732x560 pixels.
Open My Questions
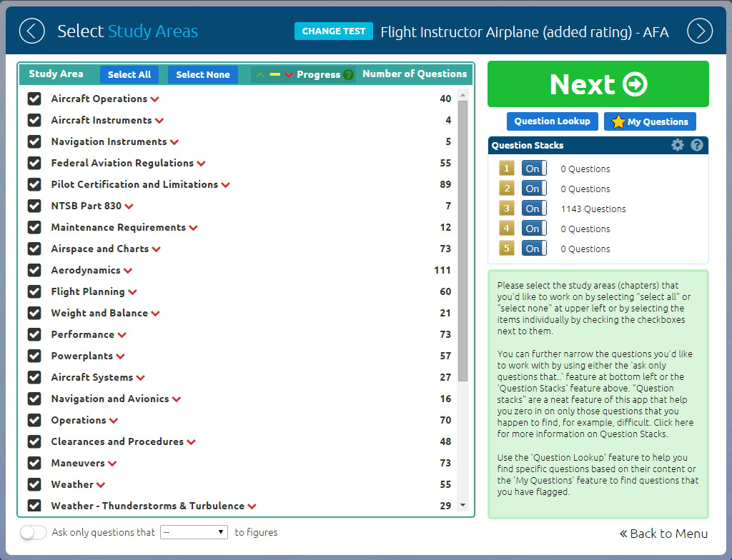pyautogui.click(x=650, y=121)
